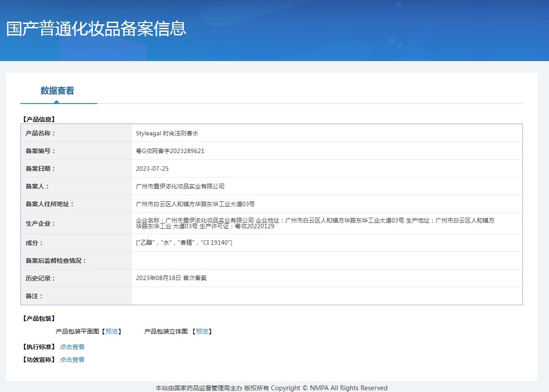Click the 备案日期 row label

[x=41, y=169]
